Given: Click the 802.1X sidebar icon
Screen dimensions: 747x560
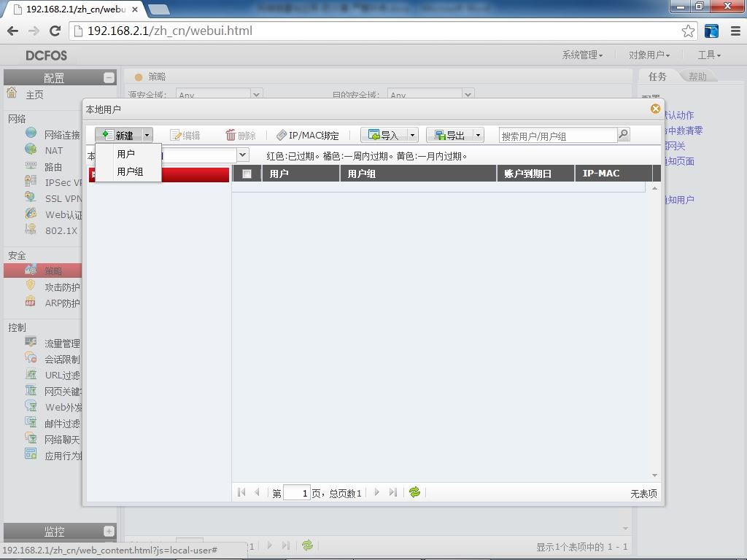Looking at the screenshot, I should point(31,229).
